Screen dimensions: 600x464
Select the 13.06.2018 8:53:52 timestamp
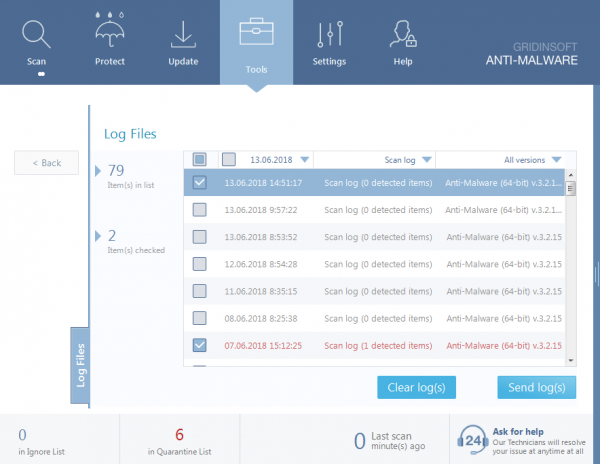(x=261, y=237)
